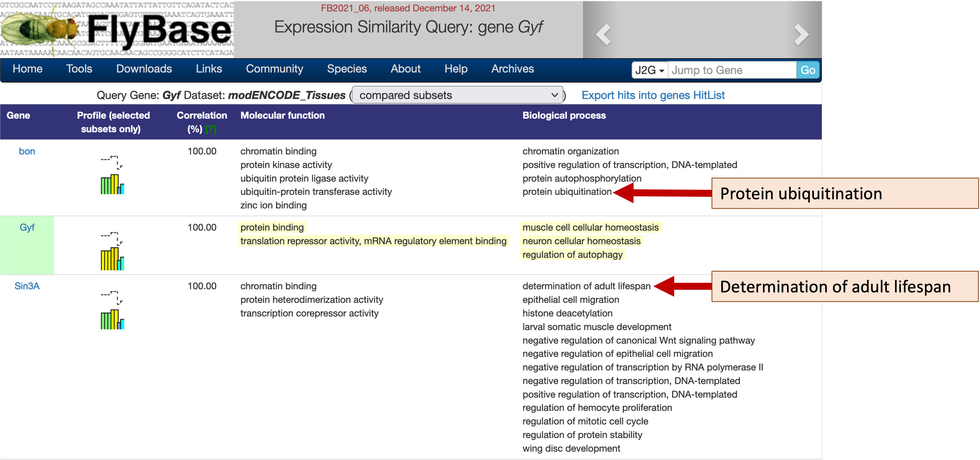Click highlighted 'protein binding' text
Viewport: 980px width, 460px height.
click(272, 227)
